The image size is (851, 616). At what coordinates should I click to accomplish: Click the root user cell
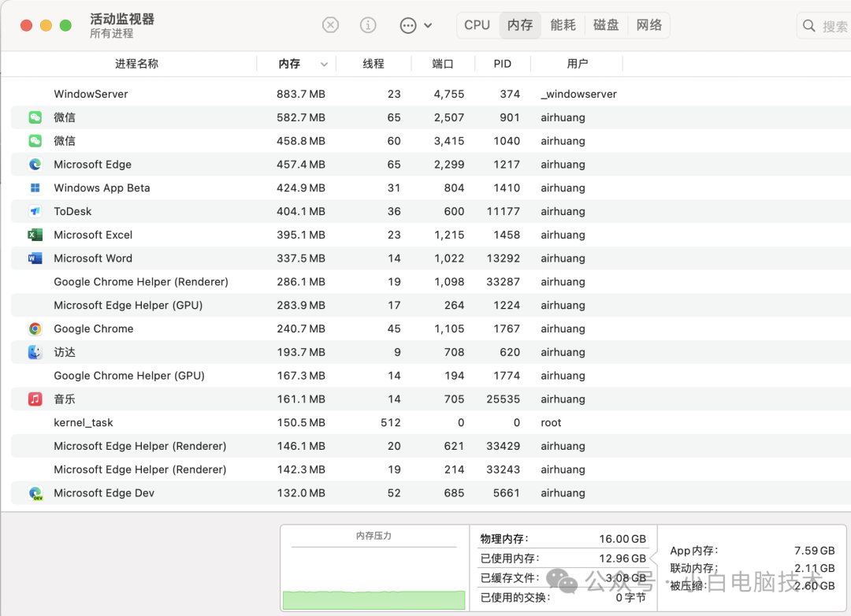coord(551,423)
